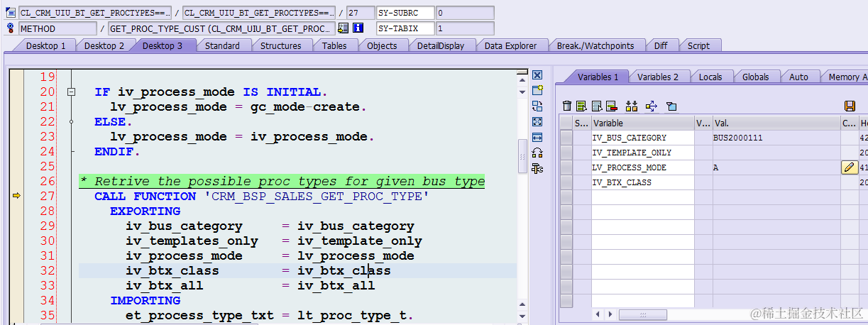
Task: Click the METHOD type field
Action: click(57, 28)
